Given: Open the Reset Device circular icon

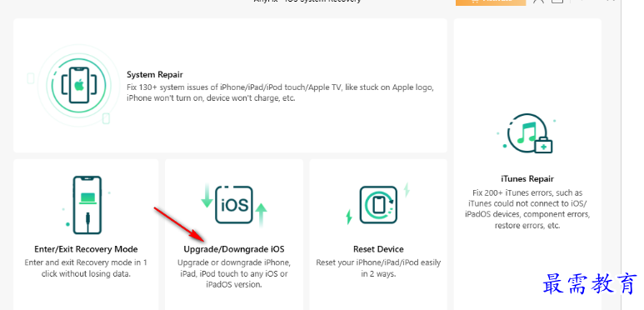Looking at the screenshot, I should click(378, 205).
